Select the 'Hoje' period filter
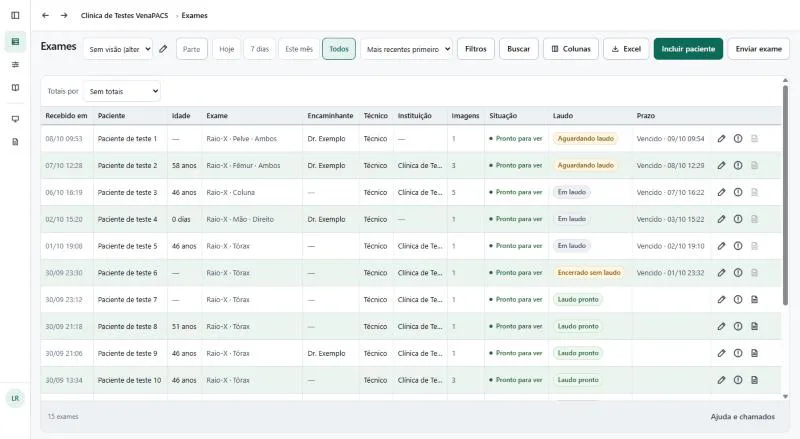Viewport: 800px width, 439px height. click(227, 49)
